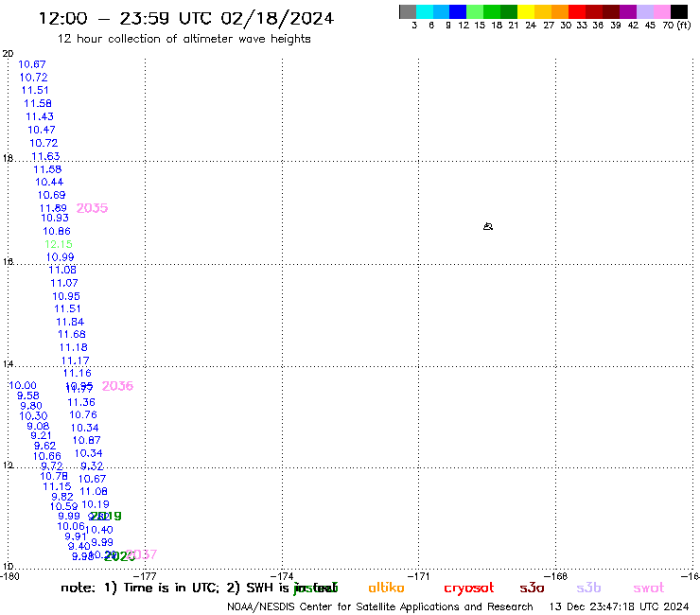Select the gray swatch in the legend
The image size is (700, 615).
point(408,12)
